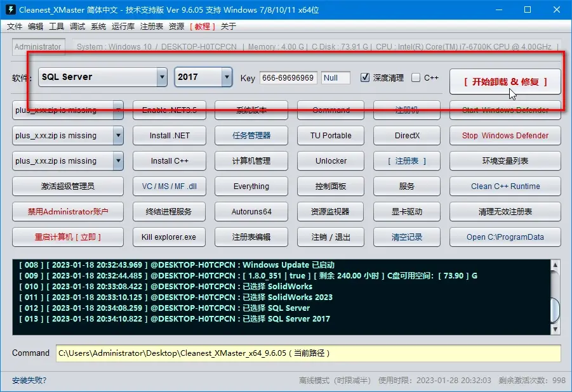Image resolution: width=572 pixels, height=392 pixels.
Task: Open 任务管理器 button
Action: (251, 135)
